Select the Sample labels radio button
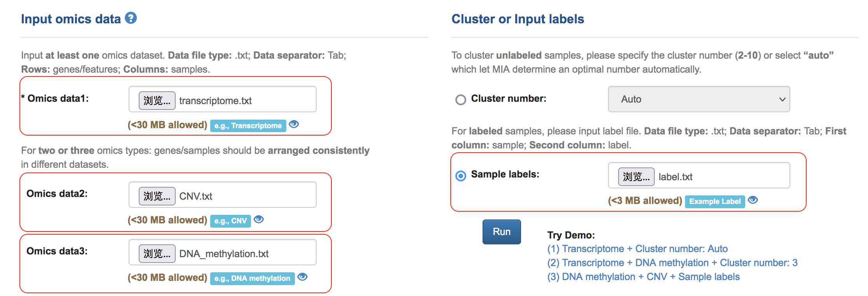Viewport: 868px width, 296px height. [461, 176]
